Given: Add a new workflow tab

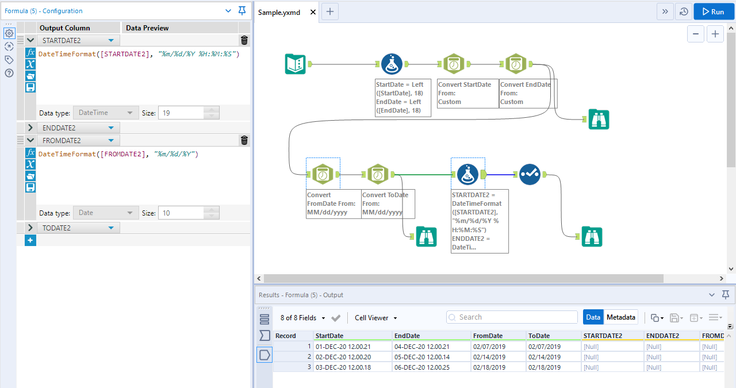Looking at the screenshot, I should (x=330, y=12).
